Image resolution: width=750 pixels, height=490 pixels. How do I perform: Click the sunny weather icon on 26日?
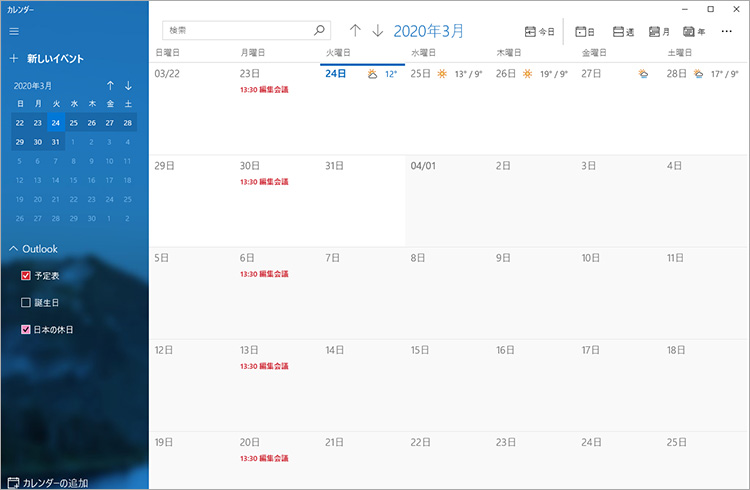527,74
